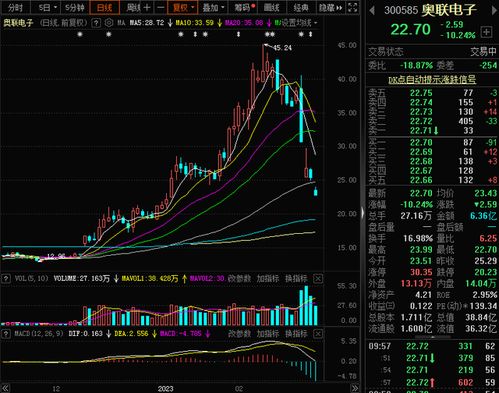
Task: Click 换指标 in the MACD panel
Action: click(296, 334)
